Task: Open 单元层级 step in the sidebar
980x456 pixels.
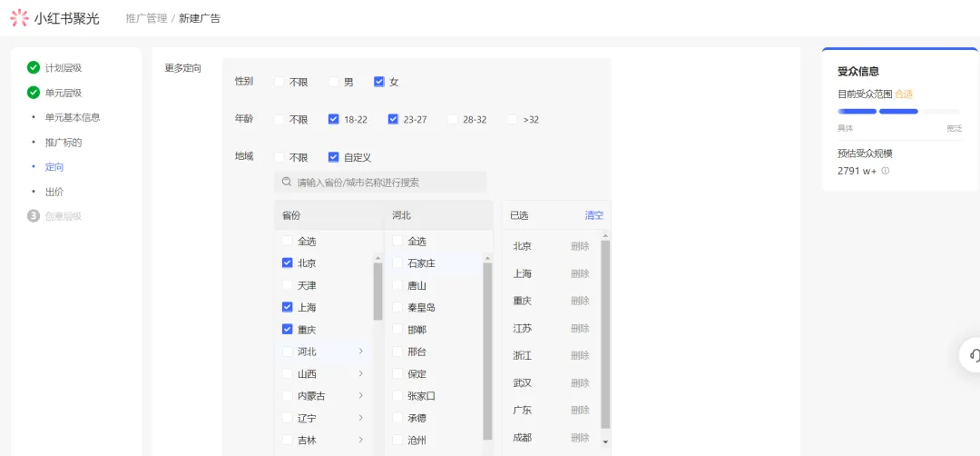Action: (64, 93)
